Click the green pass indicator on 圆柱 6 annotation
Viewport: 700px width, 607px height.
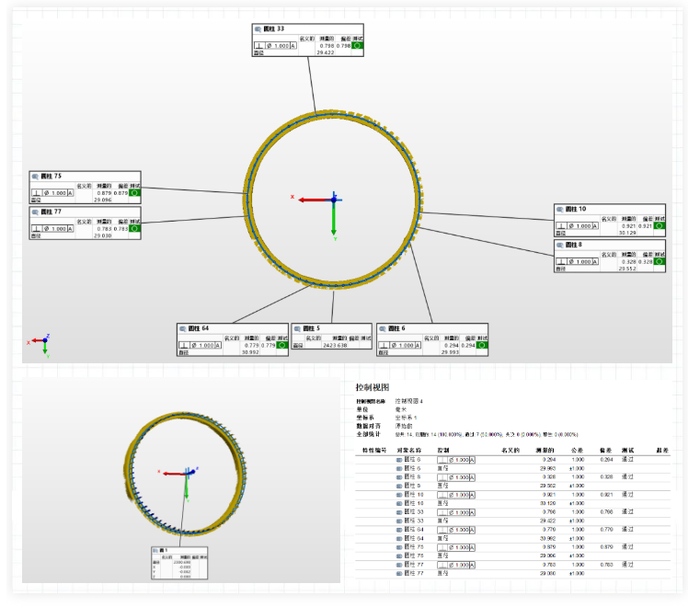pyautogui.click(x=482, y=345)
